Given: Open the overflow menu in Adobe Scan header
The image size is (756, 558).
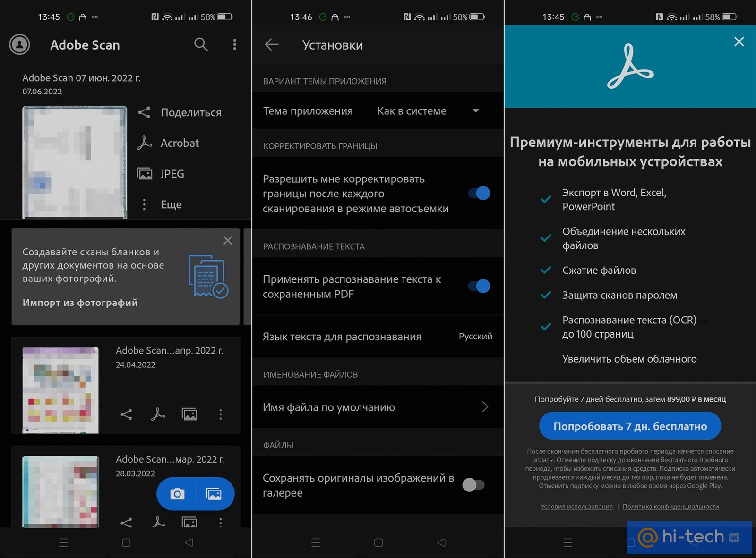Looking at the screenshot, I should [x=234, y=44].
